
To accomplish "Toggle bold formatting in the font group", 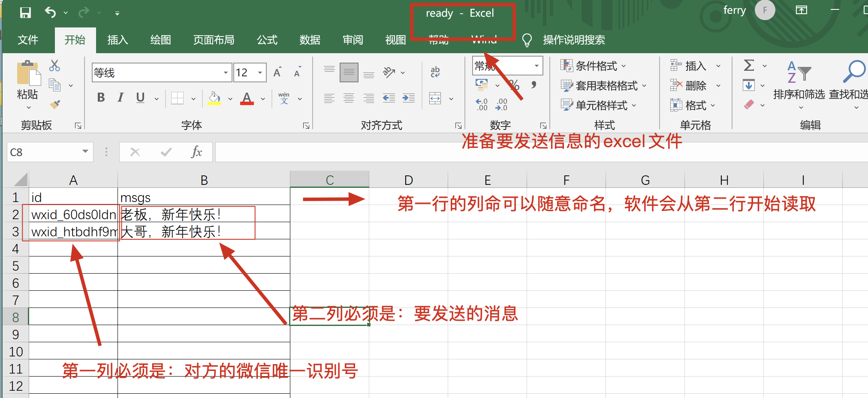I will pyautogui.click(x=101, y=98).
